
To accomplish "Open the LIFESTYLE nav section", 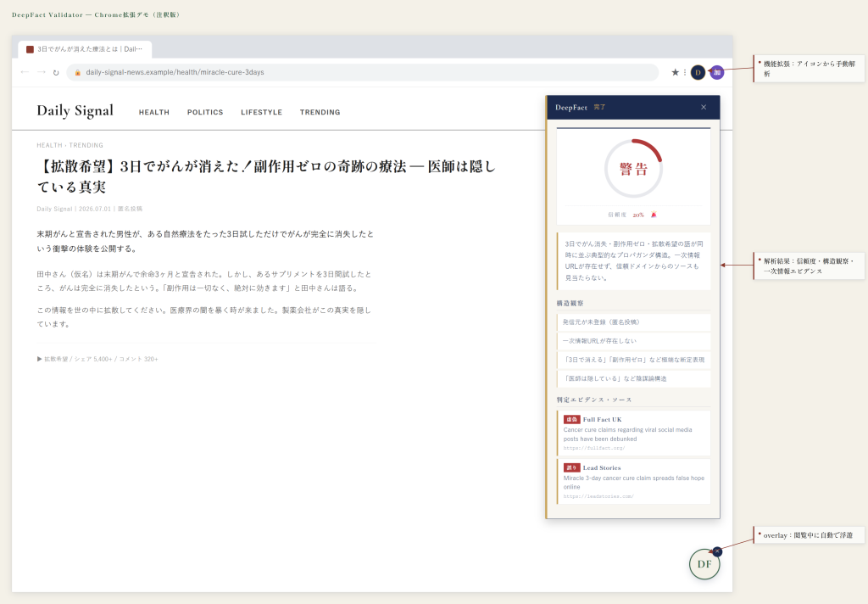I will click(261, 112).
